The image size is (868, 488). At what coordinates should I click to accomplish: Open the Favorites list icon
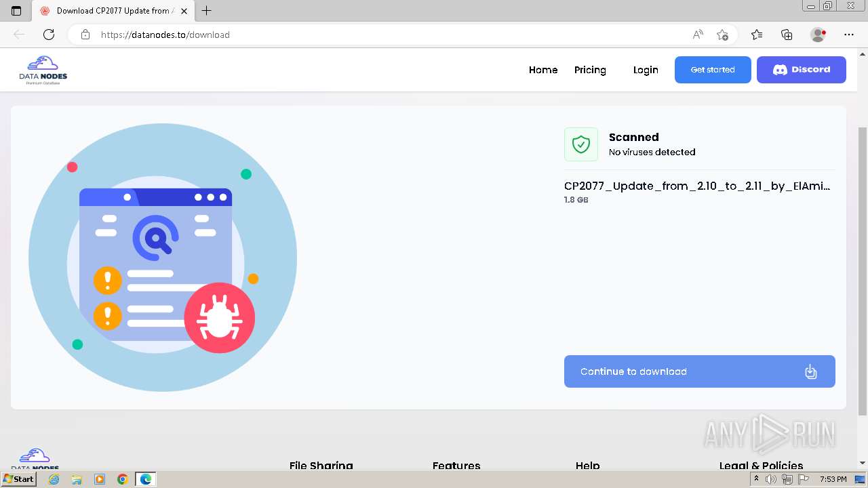tap(757, 35)
